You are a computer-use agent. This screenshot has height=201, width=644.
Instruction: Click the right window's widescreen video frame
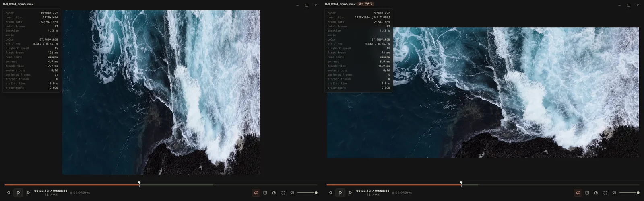(483, 92)
